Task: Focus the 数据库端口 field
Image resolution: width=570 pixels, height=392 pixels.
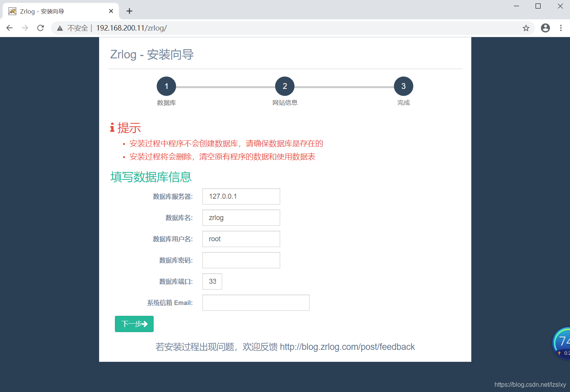Action: pyautogui.click(x=212, y=281)
